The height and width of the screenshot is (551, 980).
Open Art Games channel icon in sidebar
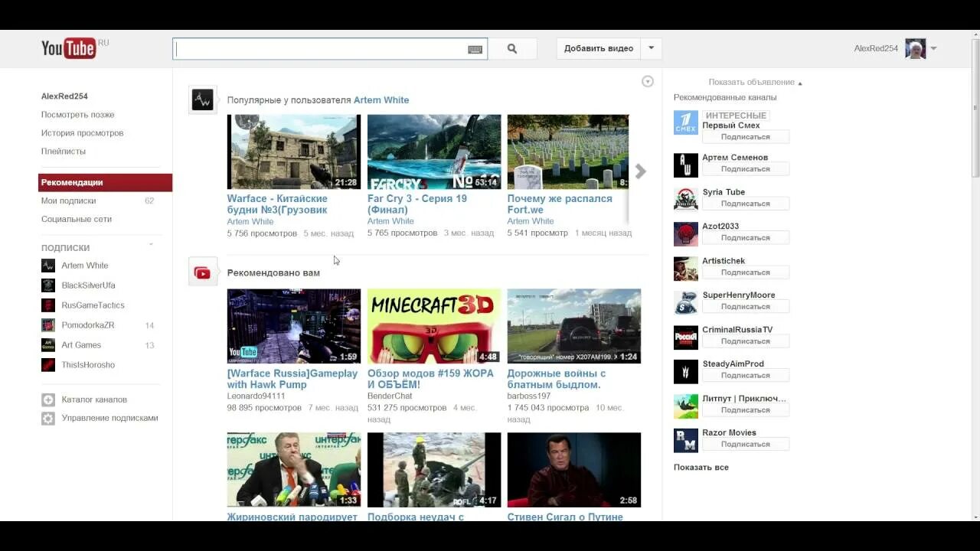48,345
